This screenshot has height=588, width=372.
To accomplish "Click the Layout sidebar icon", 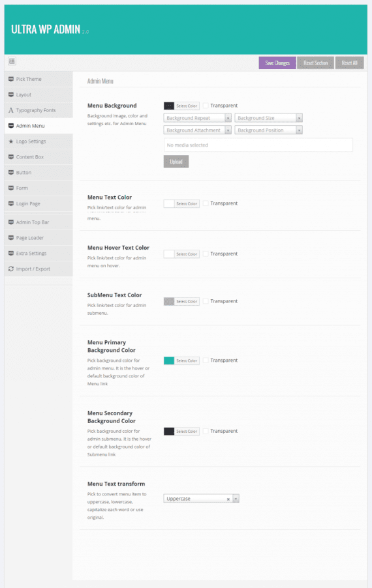I will point(11,95).
